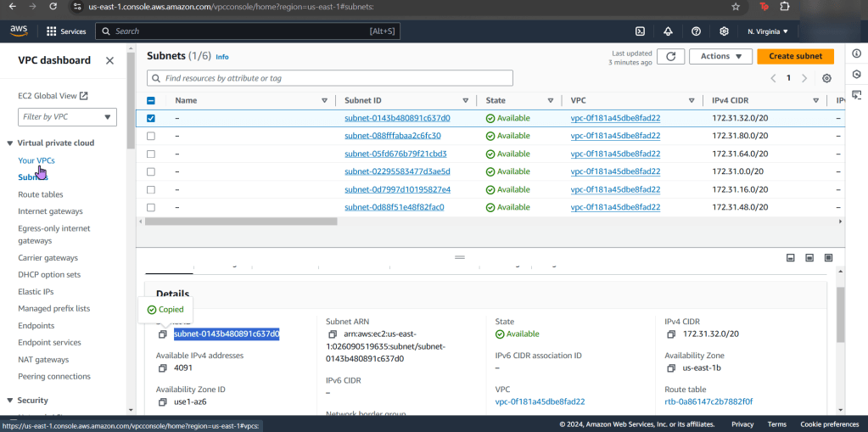Uncheck the subnet-0143b480891c637d0 row checkbox
This screenshot has height=432, width=868.
click(x=151, y=118)
